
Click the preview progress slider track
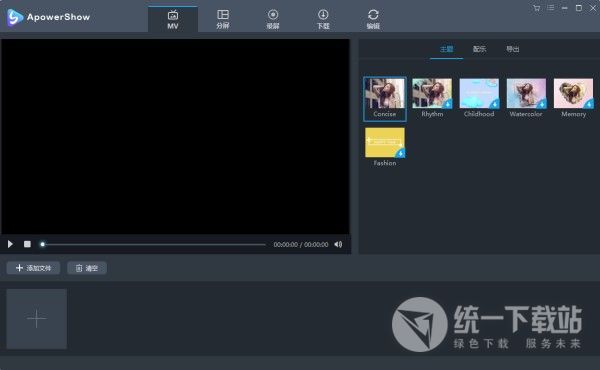[x=153, y=244]
